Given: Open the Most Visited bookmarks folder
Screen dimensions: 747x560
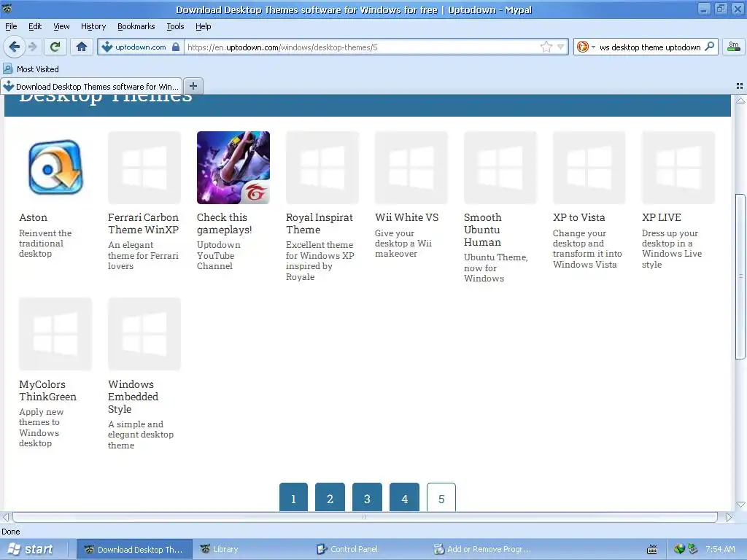Looking at the screenshot, I should click(x=31, y=69).
